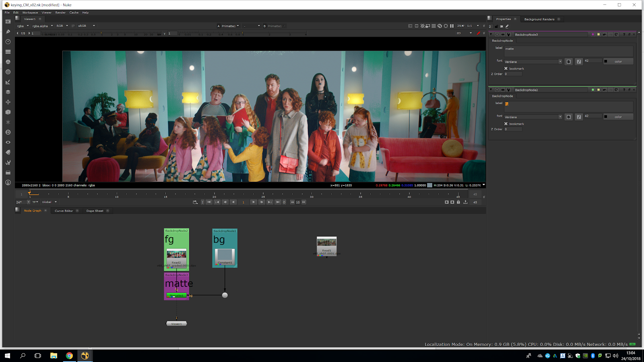
Task: Click the color button for BackdropNode2
Action: (x=618, y=117)
